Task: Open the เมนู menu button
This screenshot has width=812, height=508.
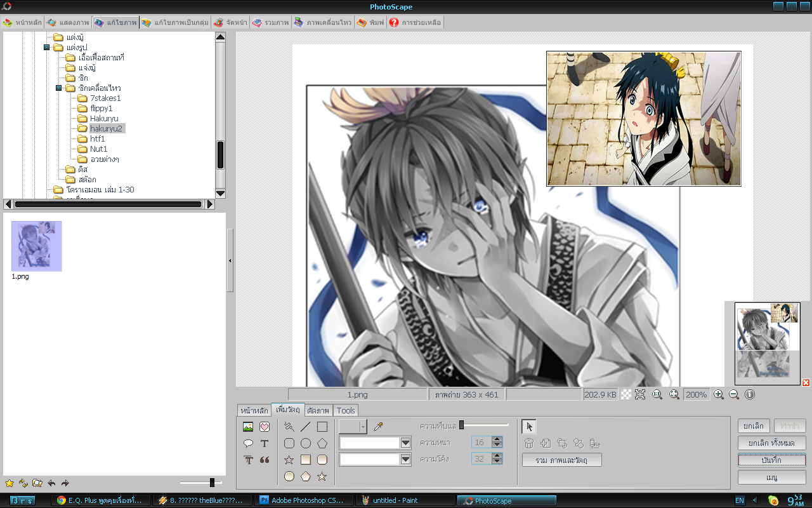Action: (772, 477)
